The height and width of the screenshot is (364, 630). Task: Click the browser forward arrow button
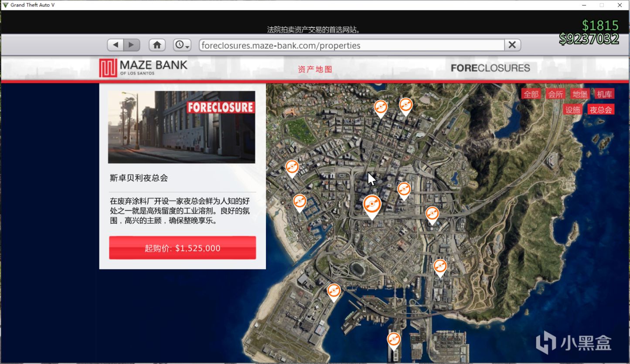pos(132,45)
